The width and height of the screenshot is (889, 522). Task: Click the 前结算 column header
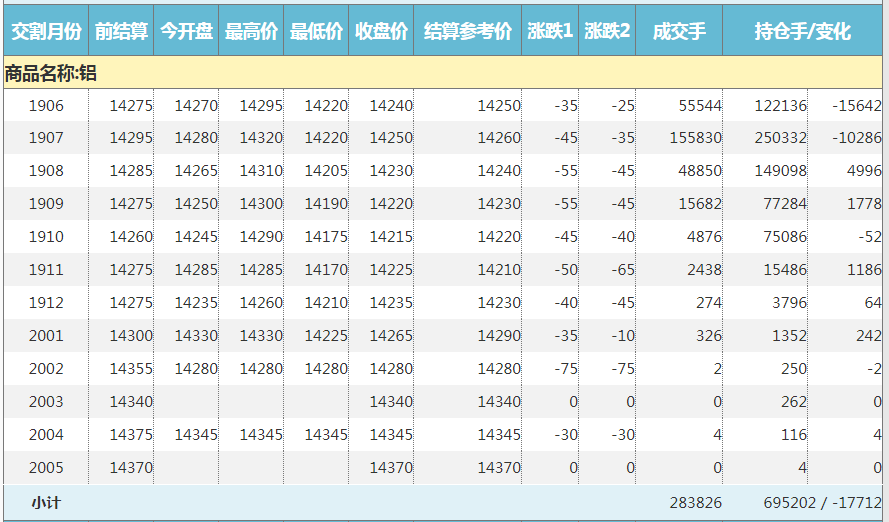click(121, 32)
